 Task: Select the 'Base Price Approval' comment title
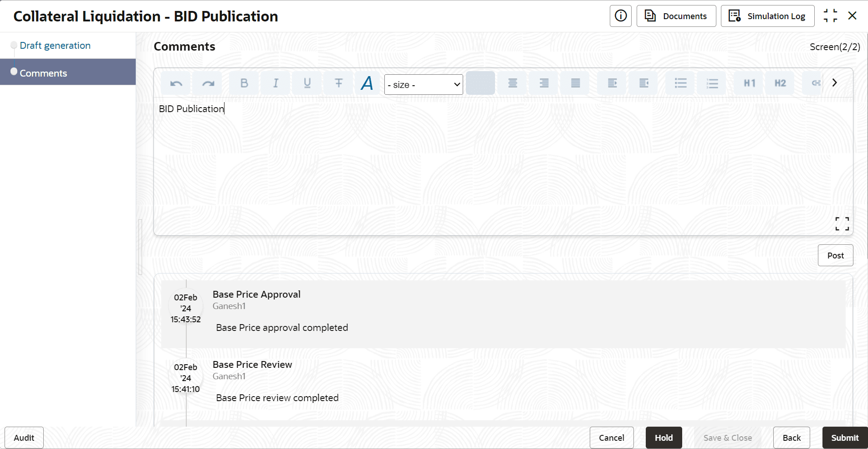pos(256,294)
